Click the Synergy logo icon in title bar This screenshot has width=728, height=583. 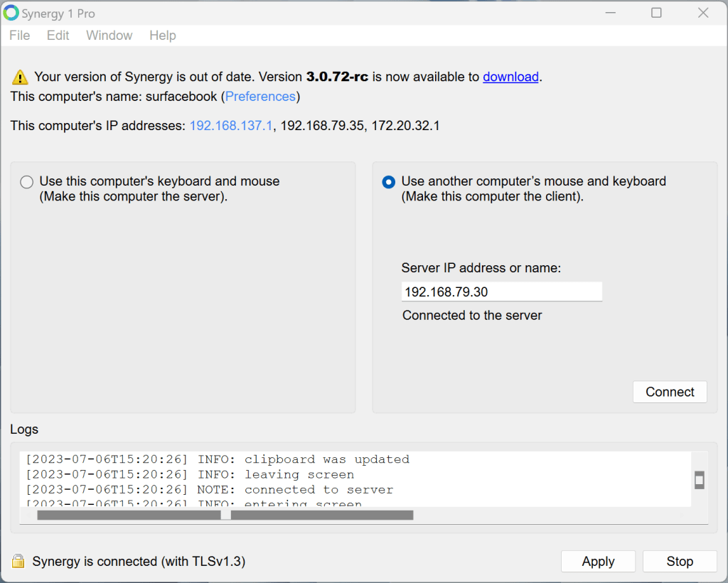[11, 13]
